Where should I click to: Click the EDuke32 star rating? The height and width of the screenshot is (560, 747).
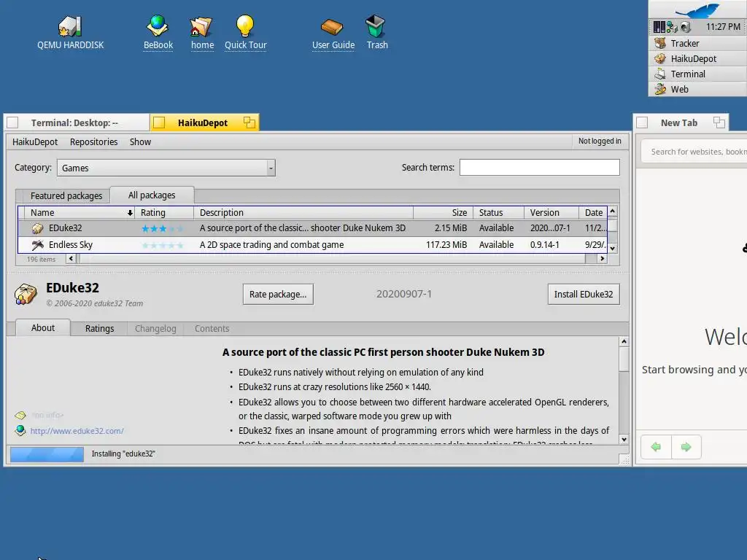point(162,228)
